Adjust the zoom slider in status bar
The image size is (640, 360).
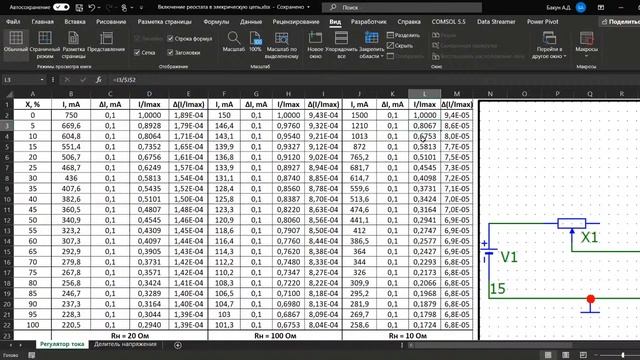click(622, 355)
